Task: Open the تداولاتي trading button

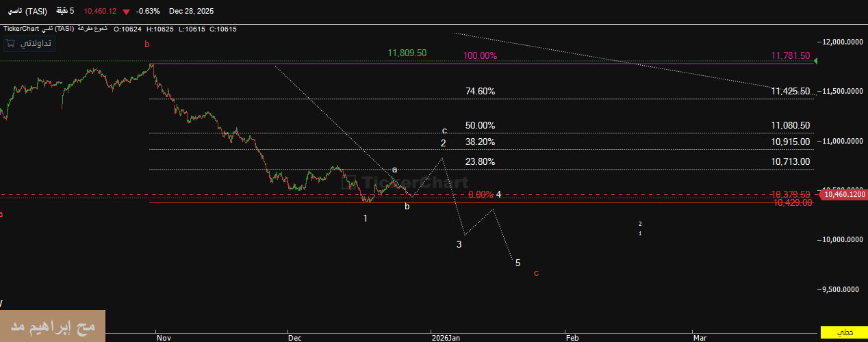Action: (x=36, y=43)
